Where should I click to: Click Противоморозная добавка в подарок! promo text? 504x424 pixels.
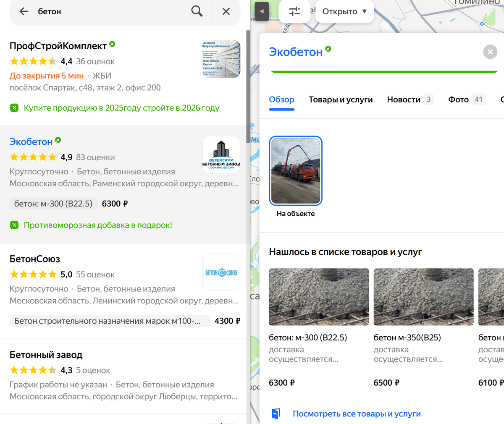click(x=98, y=225)
